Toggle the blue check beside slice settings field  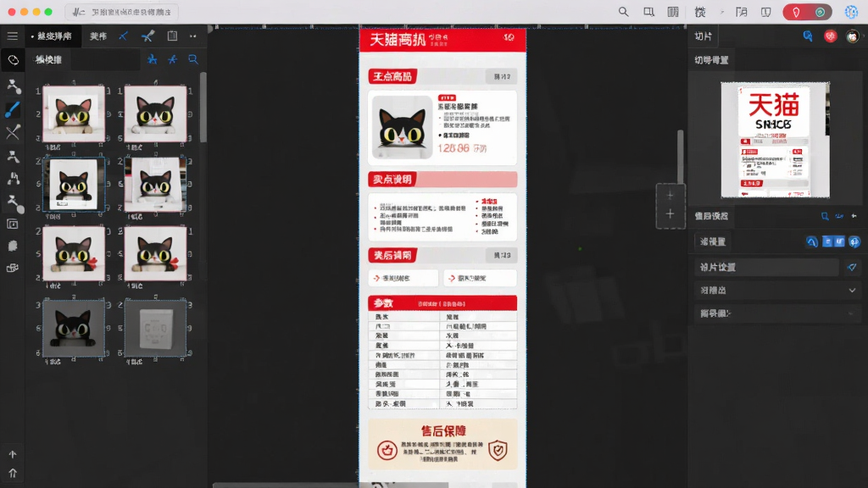point(851,267)
